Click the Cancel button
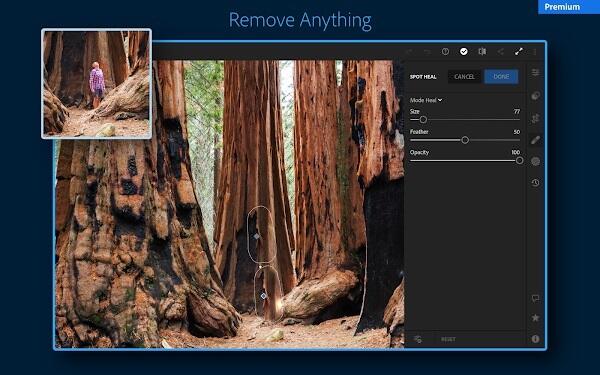 (464, 77)
